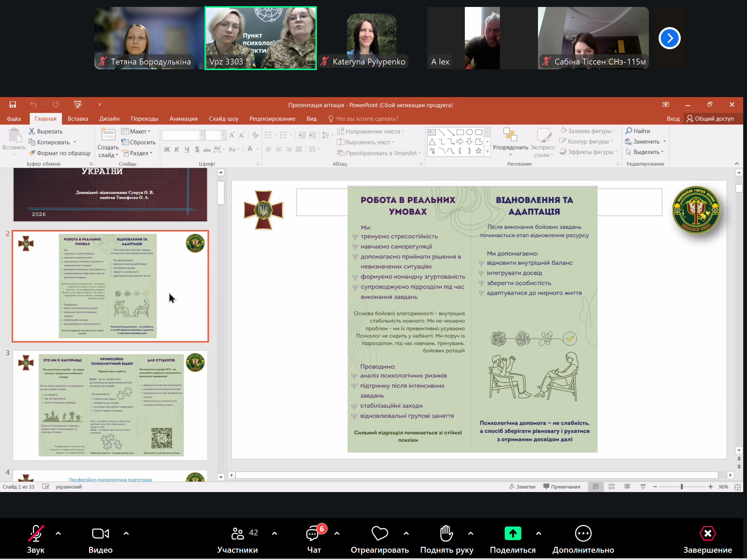Open the Zoom Chat panel icon
This screenshot has height=560, width=747.
313,534
